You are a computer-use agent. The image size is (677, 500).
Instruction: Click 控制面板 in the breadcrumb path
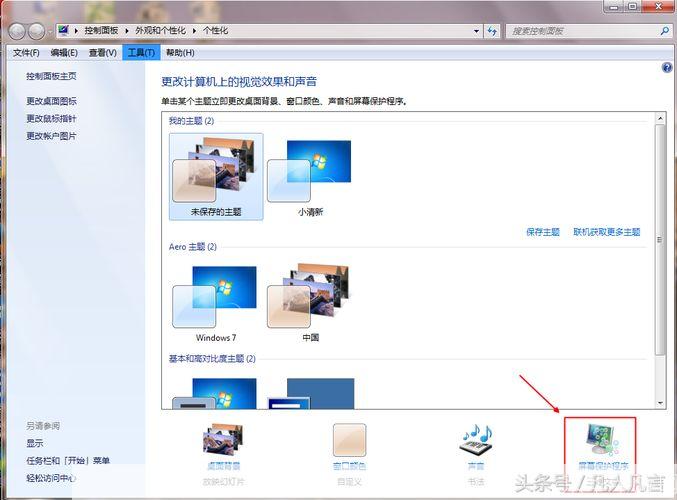click(x=101, y=31)
